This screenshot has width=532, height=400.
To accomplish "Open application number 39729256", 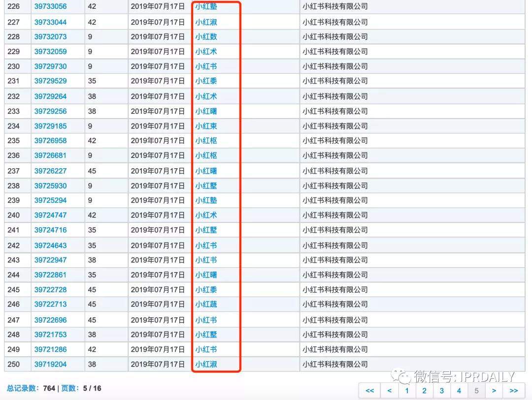I will [50, 111].
